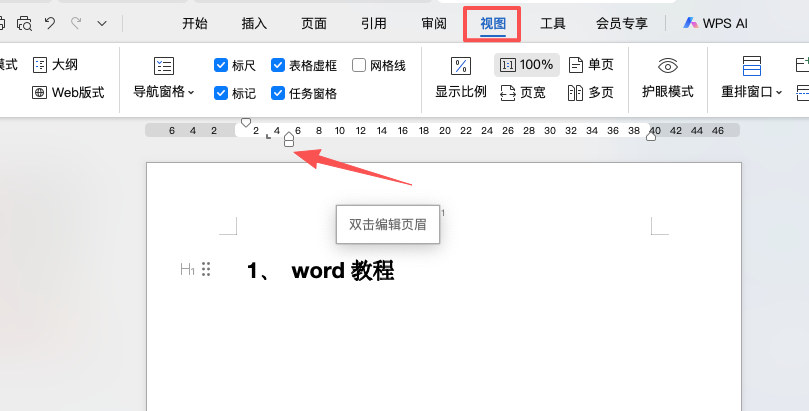Open 导航窗格 navigation pane dropdown
Screen dimensions: 809x411
(x=164, y=77)
